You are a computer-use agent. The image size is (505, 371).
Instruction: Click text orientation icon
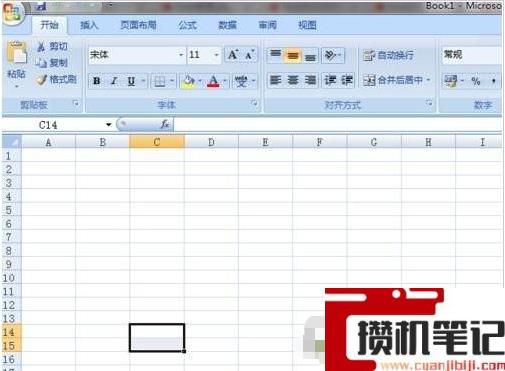coord(330,55)
